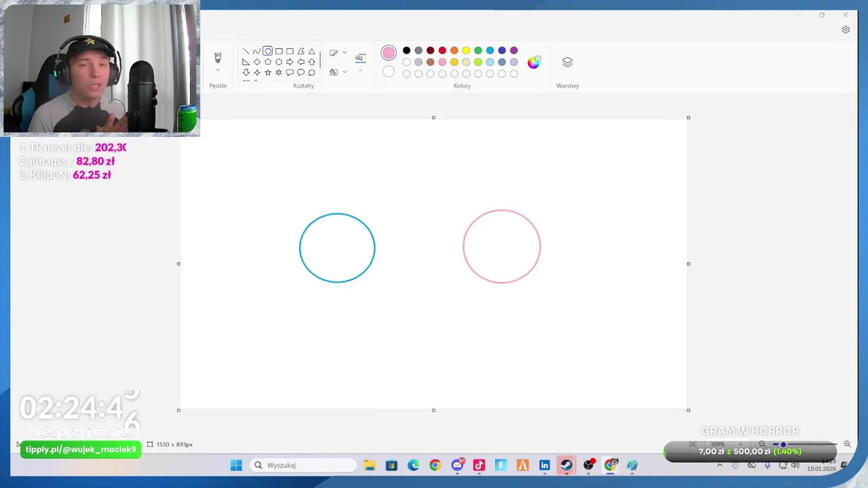Screen dimensions: 868x488
Task: Expand the Pędzle brush dropdown
Action: coord(218,70)
